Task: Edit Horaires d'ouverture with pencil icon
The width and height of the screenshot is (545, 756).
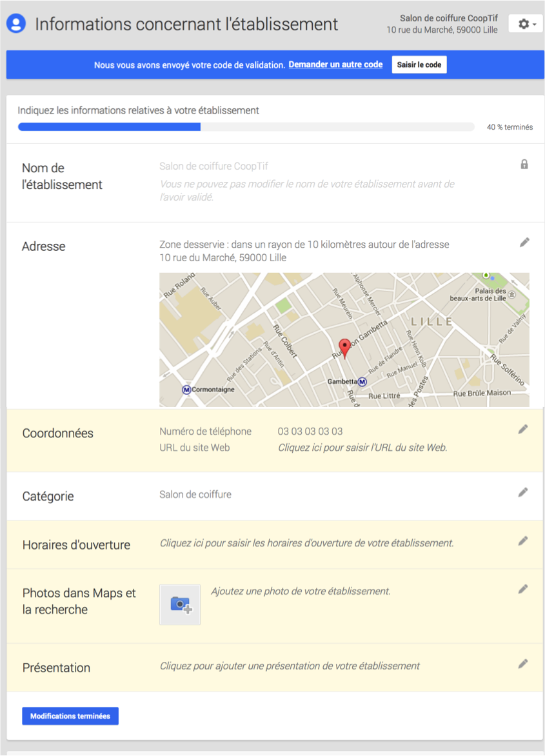Action: (523, 541)
